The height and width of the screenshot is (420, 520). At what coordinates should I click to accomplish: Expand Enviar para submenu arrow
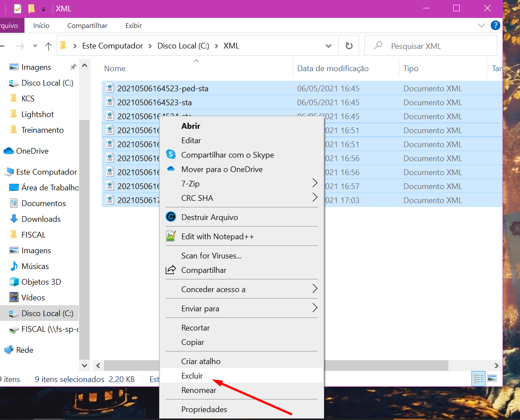click(x=315, y=308)
